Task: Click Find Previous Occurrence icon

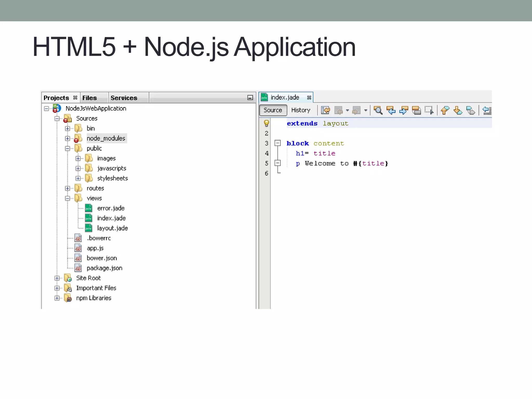Action: pyautogui.click(x=391, y=110)
